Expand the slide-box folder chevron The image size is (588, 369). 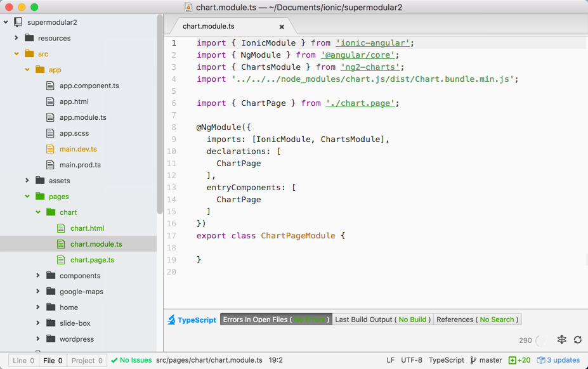[x=38, y=323]
